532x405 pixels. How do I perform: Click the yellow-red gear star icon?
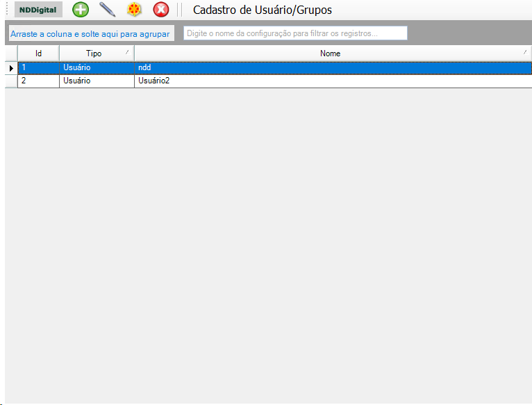pyautogui.click(x=134, y=10)
